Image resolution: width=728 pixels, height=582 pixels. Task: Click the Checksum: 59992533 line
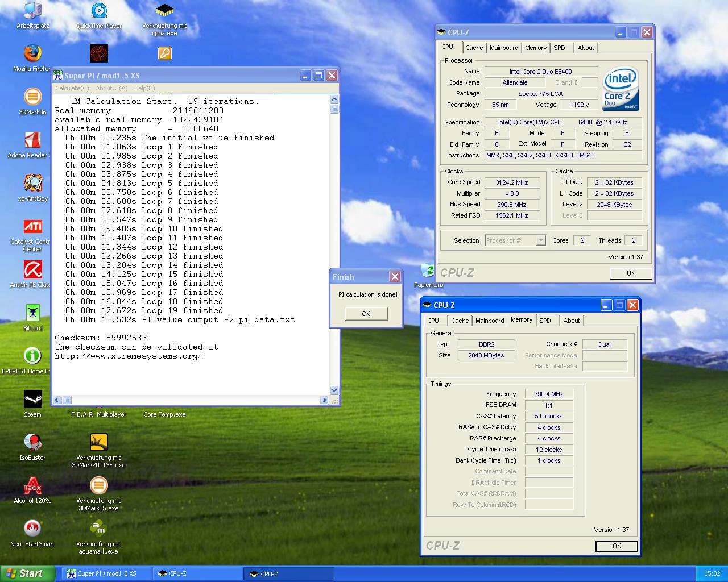point(101,338)
